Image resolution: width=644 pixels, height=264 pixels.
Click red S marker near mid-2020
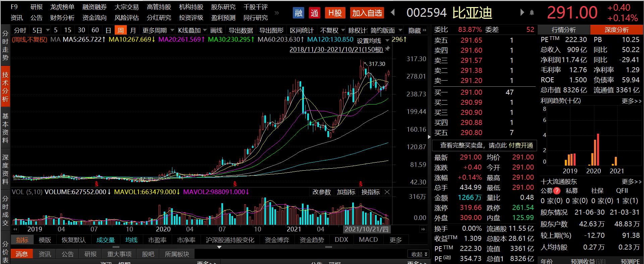(x=235, y=184)
